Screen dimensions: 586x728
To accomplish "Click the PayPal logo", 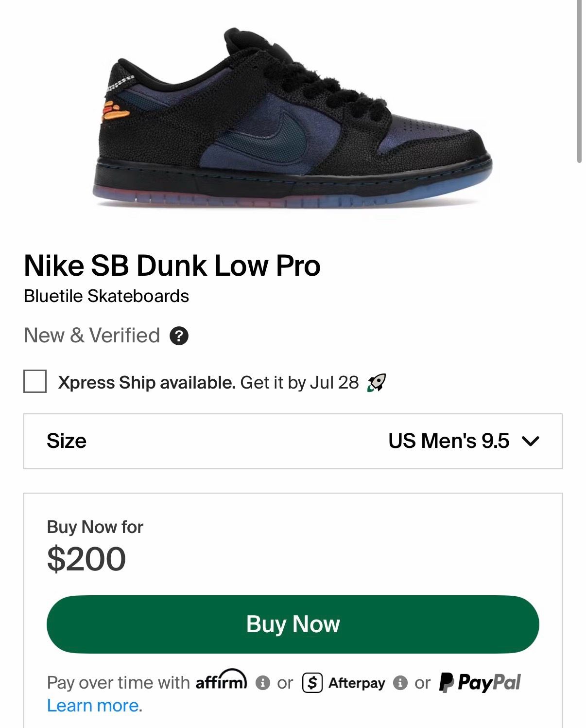I will click(480, 682).
